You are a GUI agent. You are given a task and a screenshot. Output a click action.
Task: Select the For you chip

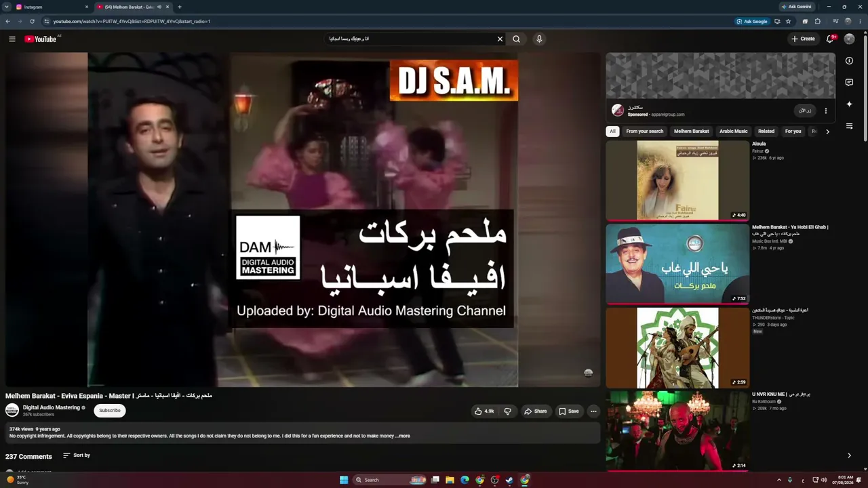(x=793, y=131)
